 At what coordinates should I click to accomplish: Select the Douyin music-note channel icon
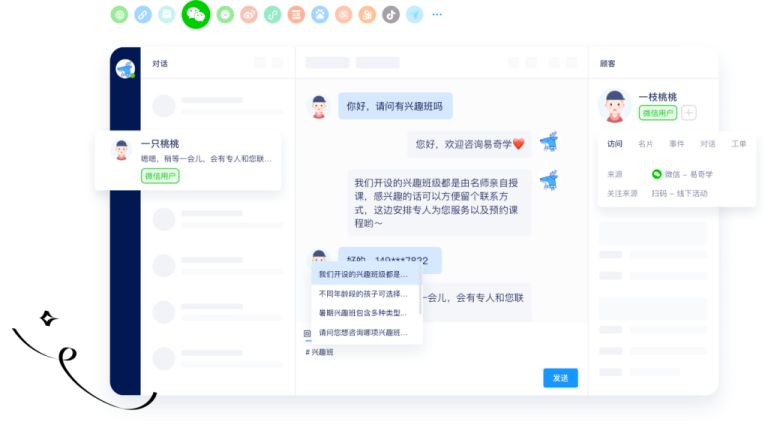[391, 15]
